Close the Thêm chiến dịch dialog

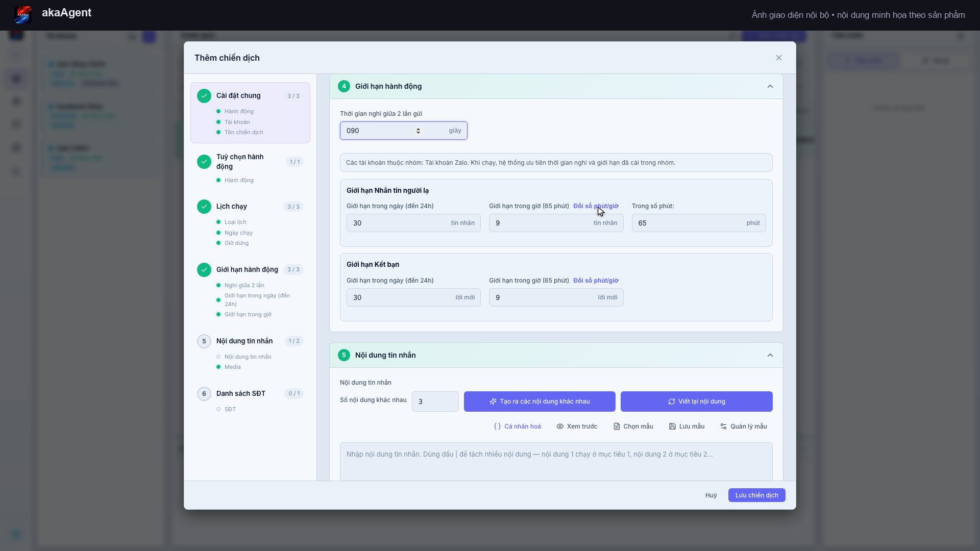(x=779, y=58)
